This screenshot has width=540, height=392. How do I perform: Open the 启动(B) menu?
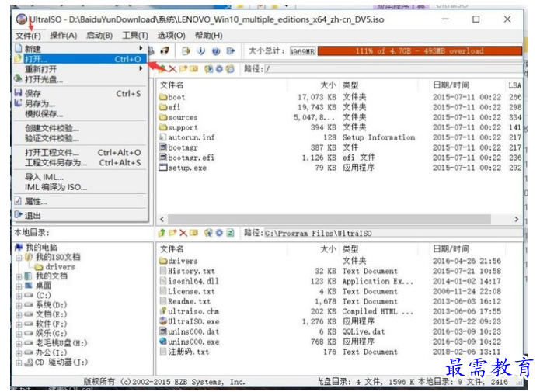[x=99, y=36]
